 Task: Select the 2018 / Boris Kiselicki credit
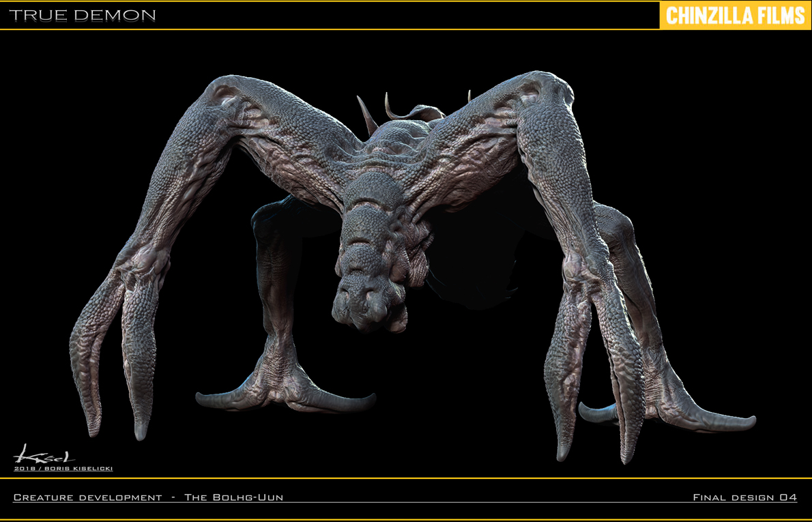tap(63, 469)
